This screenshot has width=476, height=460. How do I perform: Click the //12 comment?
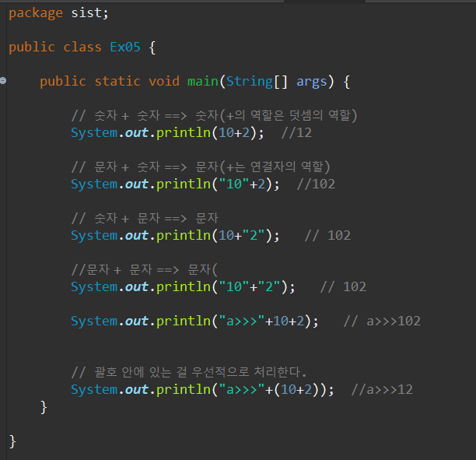pos(296,133)
